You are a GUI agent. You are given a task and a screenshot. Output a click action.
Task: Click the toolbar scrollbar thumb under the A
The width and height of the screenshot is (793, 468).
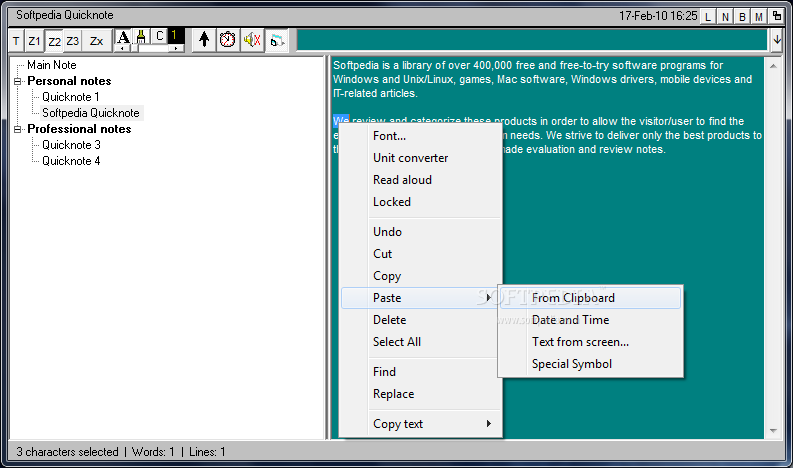point(135,49)
